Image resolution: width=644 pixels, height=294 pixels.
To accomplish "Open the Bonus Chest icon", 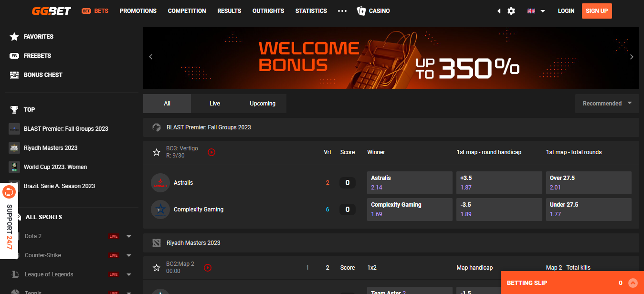I will [x=14, y=75].
